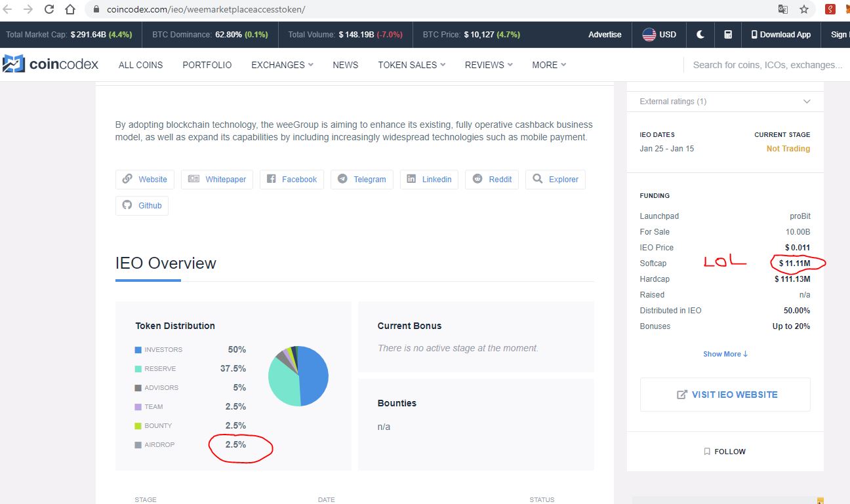Click the teal RESERVE legend swatch

tap(138, 369)
